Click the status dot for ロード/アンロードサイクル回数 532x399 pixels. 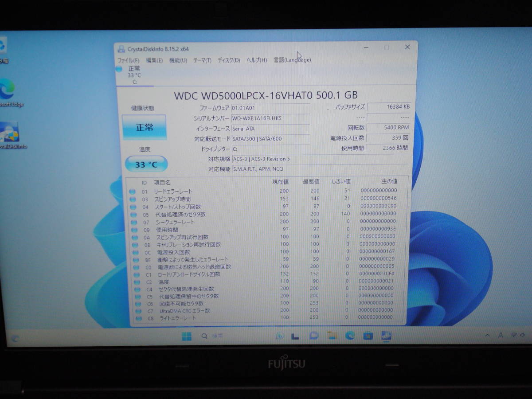137,274
